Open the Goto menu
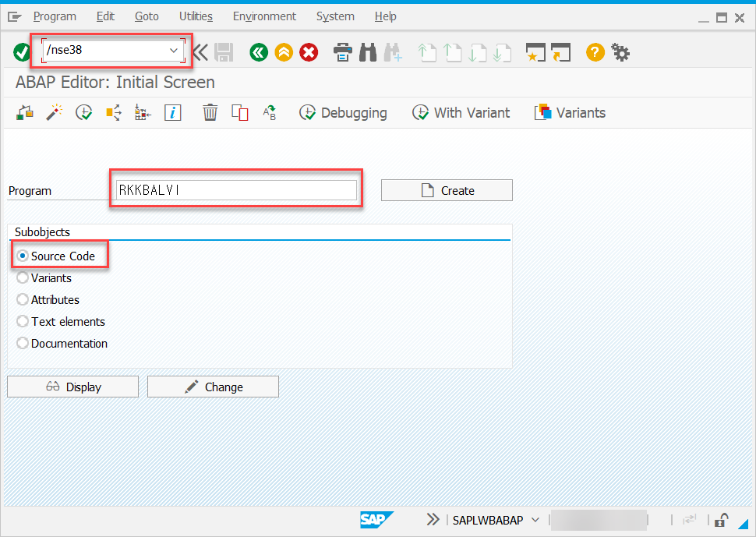The height and width of the screenshot is (537, 756). 147,16
